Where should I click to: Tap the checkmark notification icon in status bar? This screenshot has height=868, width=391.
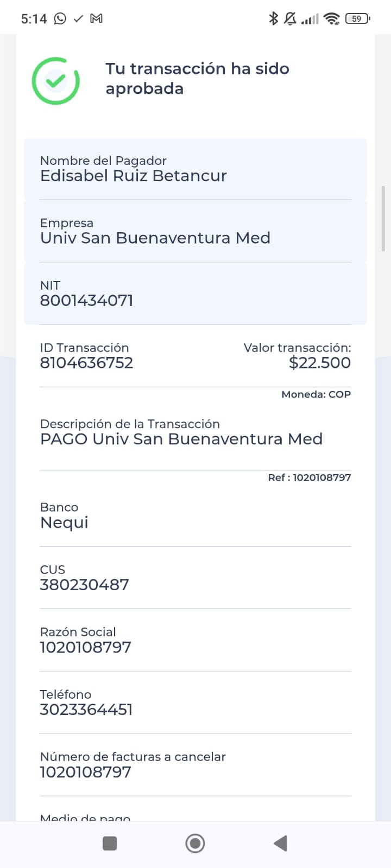(79, 18)
